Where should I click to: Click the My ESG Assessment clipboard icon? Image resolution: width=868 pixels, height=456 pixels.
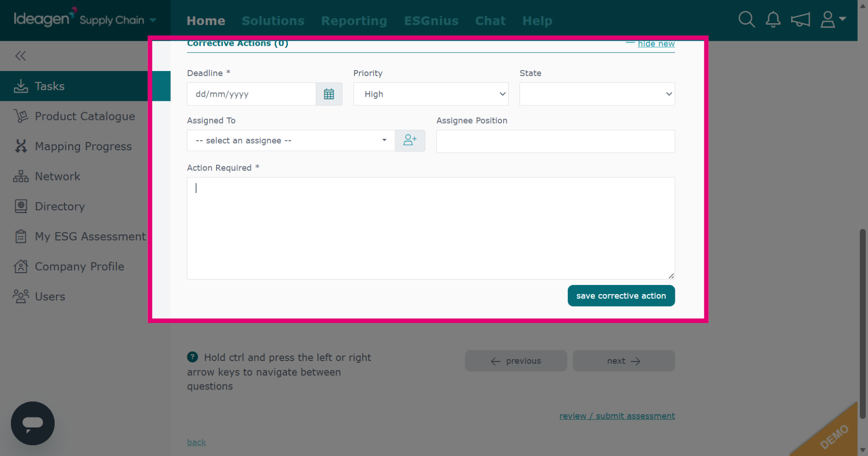coord(21,236)
